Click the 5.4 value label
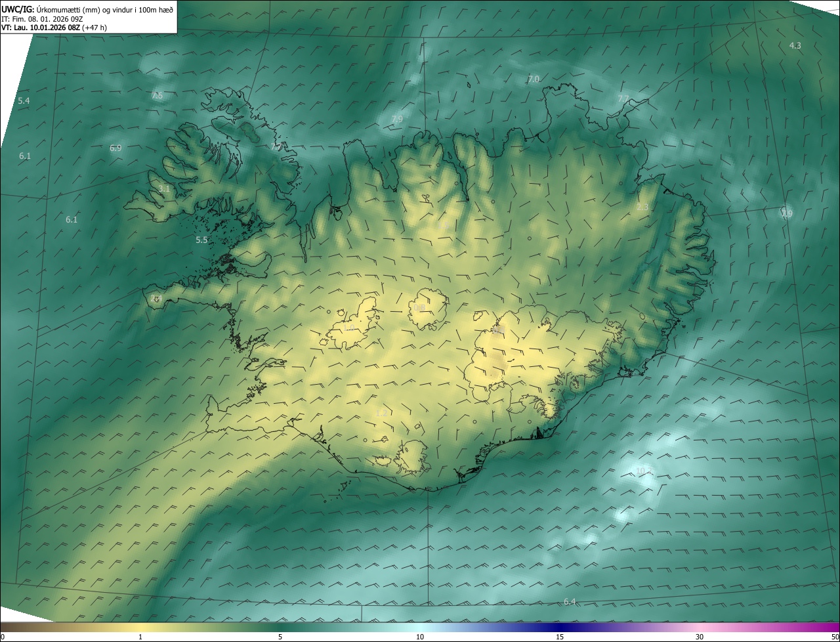The width and height of the screenshot is (840, 642). tap(24, 100)
